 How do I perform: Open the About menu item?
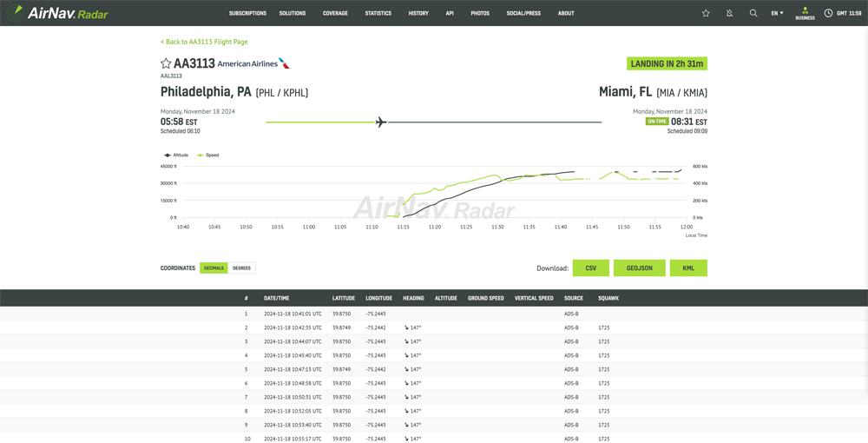pyautogui.click(x=566, y=13)
